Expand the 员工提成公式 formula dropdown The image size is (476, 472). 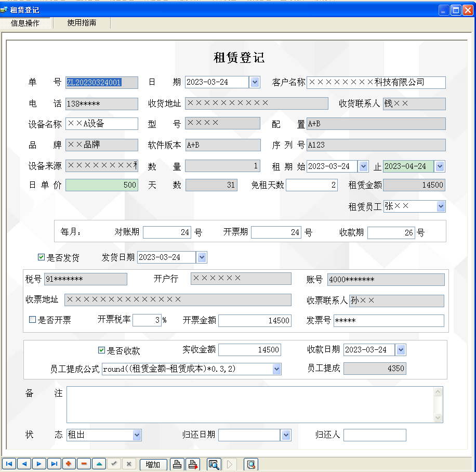[276, 369]
